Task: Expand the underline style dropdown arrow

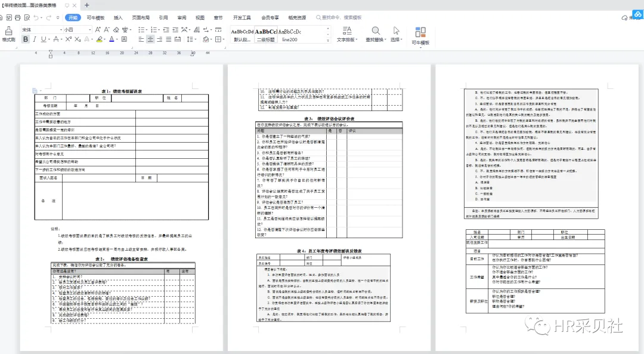Action: click(49, 39)
